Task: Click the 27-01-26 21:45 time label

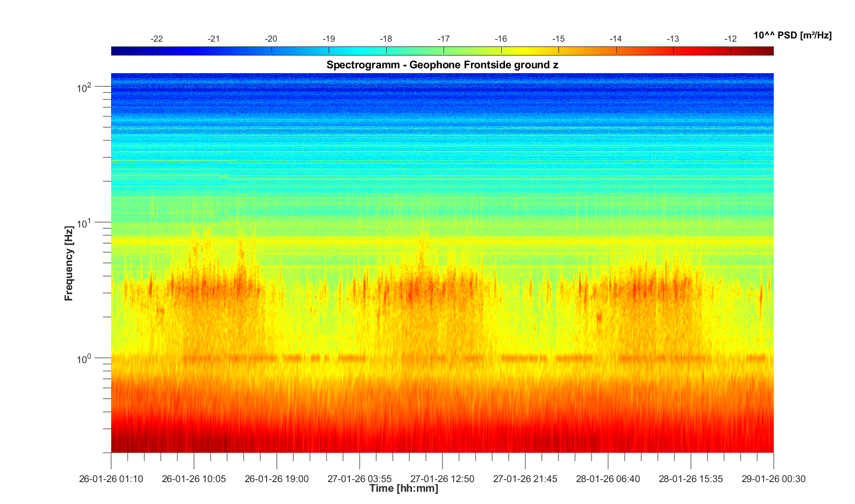Action: click(525, 479)
